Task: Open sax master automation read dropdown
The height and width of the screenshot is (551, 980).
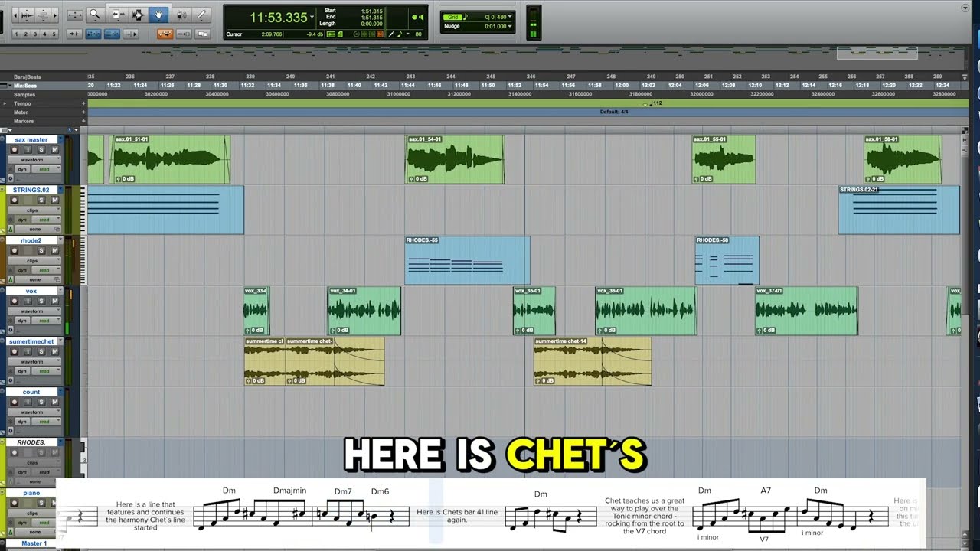Action: (47, 169)
